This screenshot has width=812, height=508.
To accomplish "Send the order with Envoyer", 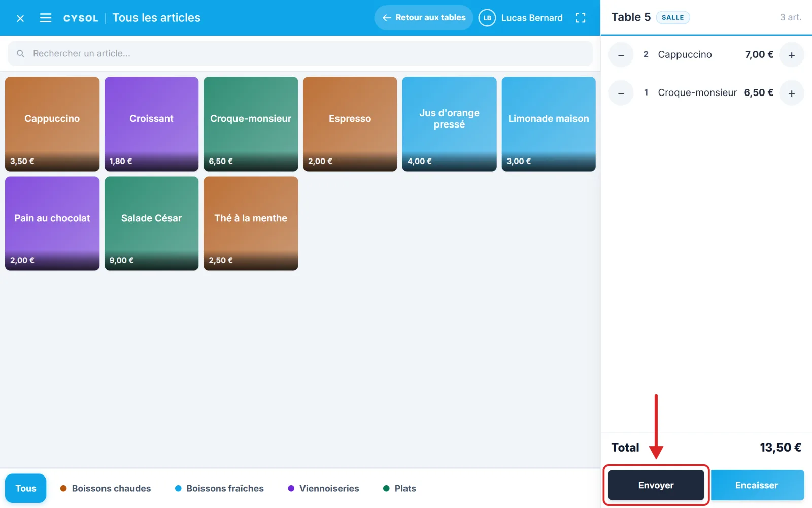I will pyautogui.click(x=656, y=485).
